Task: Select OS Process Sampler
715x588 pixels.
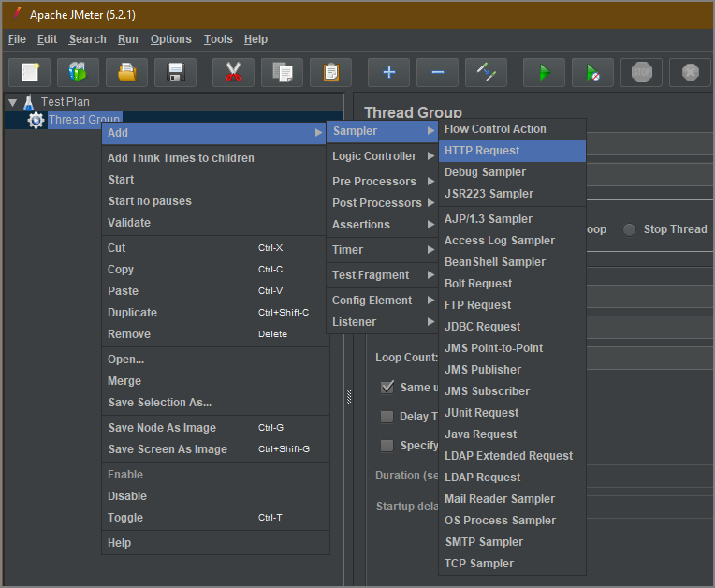Action: click(513, 521)
